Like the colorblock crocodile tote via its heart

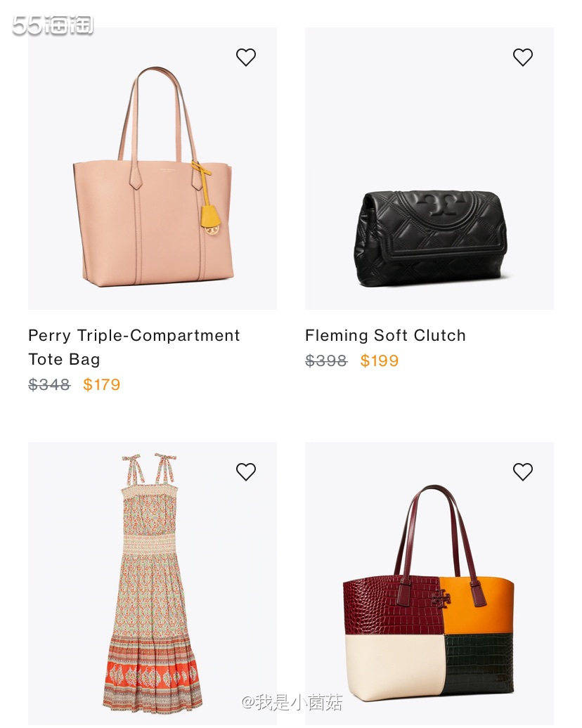coord(522,472)
